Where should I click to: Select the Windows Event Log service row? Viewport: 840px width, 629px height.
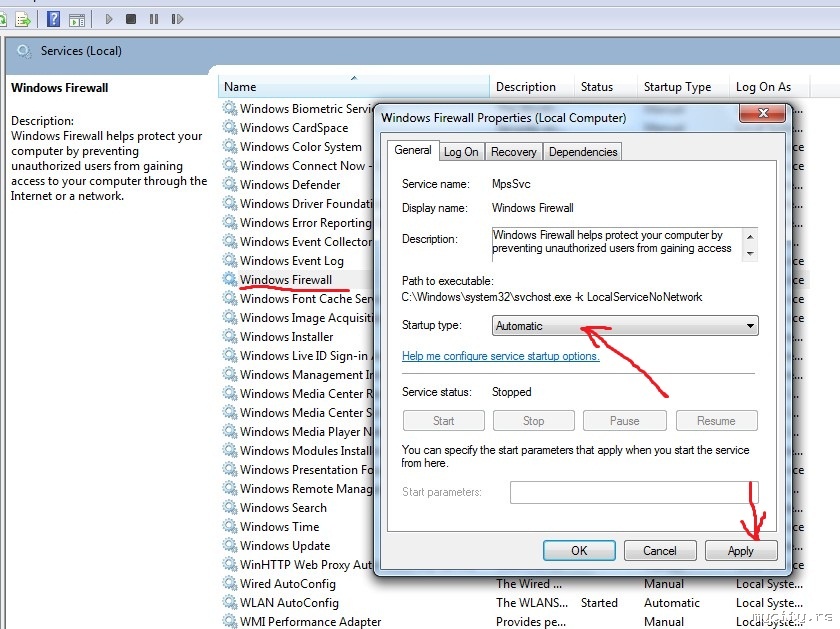click(x=292, y=261)
